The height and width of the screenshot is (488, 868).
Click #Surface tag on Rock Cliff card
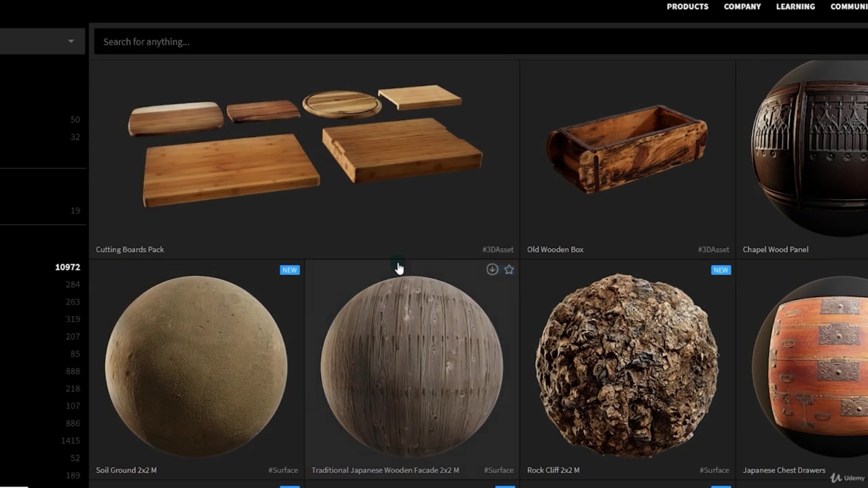pyautogui.click(x=714, y=470)
